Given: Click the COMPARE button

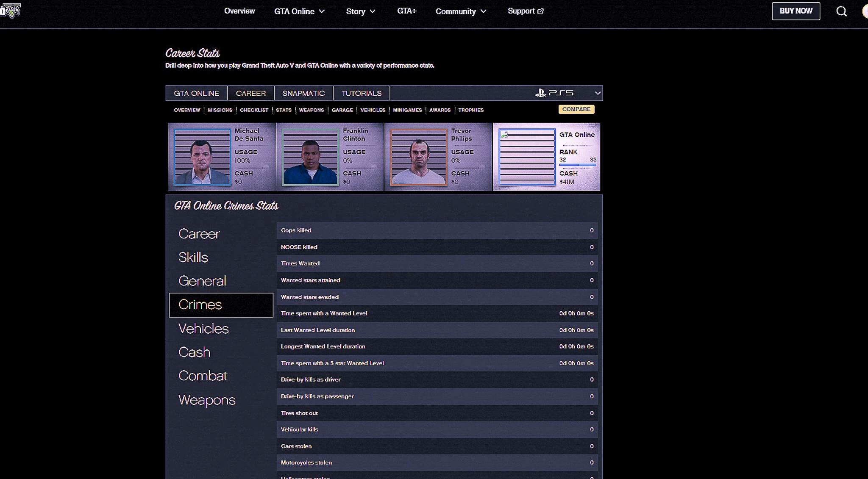Looking at the screenshot, I should [x=576, y=109].
